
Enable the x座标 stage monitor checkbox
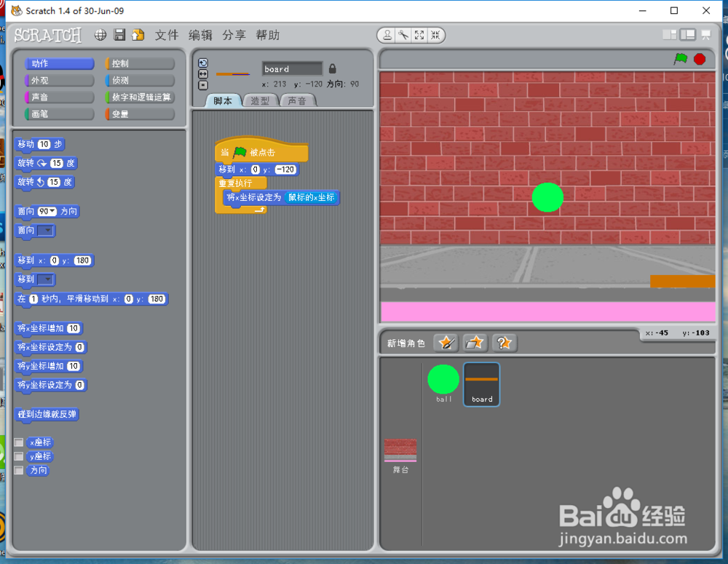click(x=19, y=442)
